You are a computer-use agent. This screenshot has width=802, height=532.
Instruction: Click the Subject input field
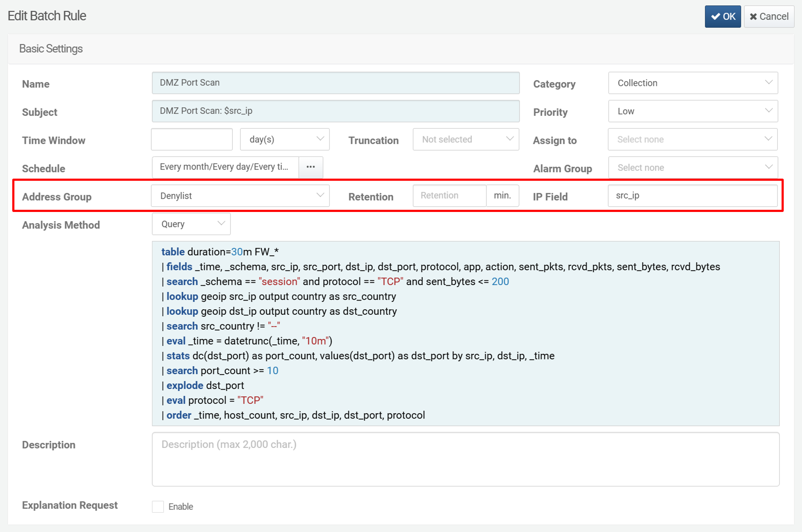click(336, 111)
